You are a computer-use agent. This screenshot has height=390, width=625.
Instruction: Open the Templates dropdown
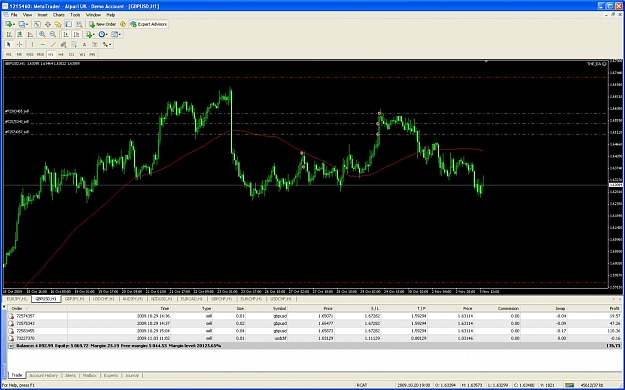pos(116,34)
